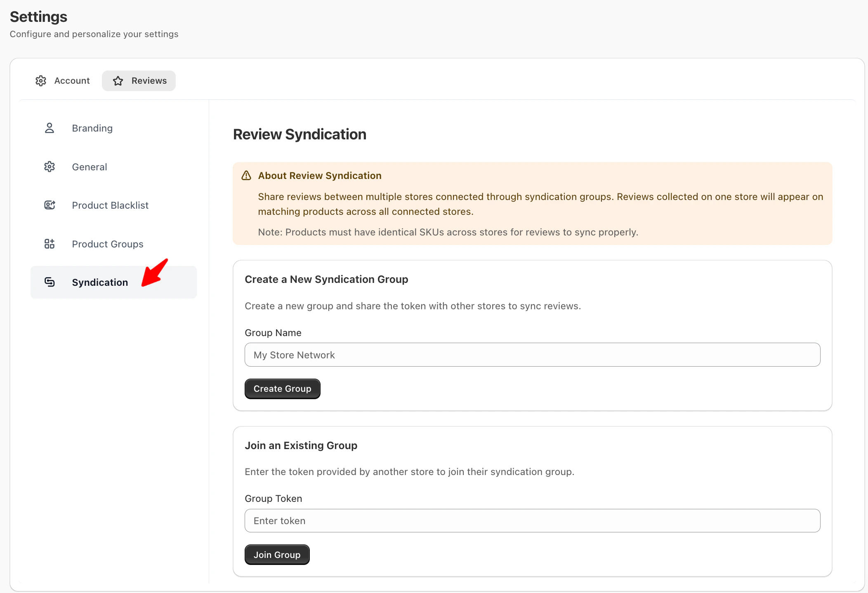
Task: Select the Syndication sidebar item
Action: [100, 282]
